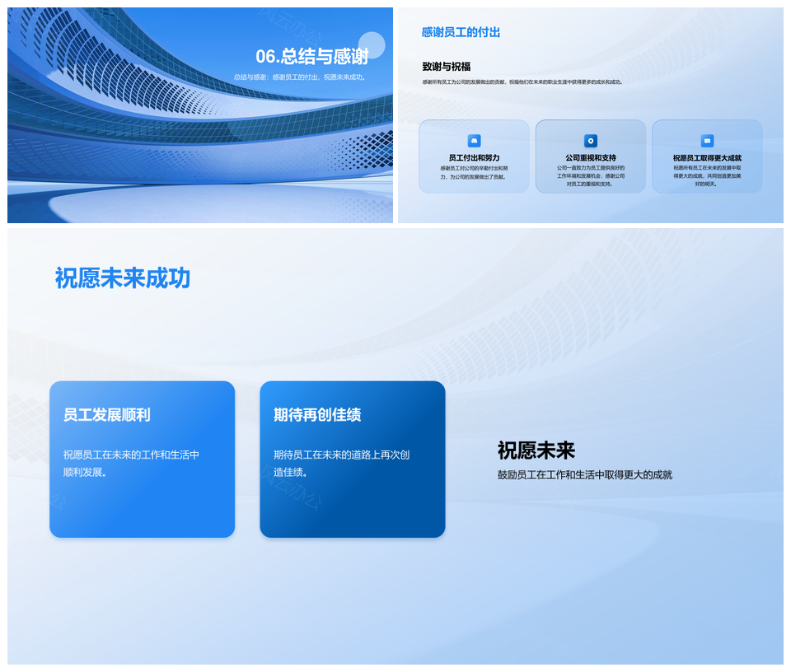
Task: Select the 员工付出和努力 card title
Action: (x=474, y=157)
